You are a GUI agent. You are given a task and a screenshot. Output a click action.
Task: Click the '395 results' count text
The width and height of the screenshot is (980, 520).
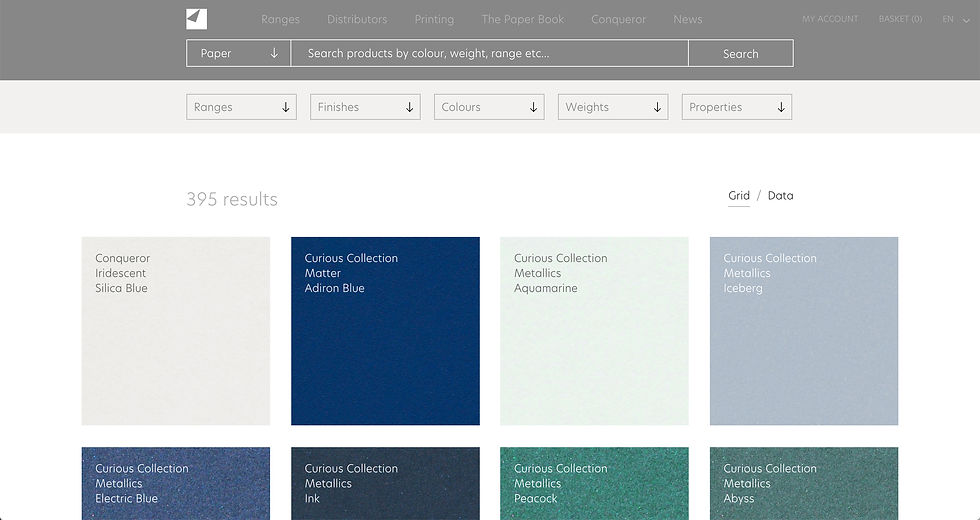232,199
